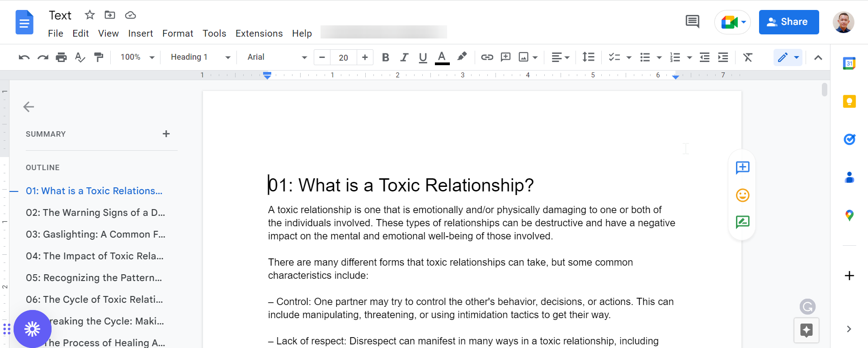Click the font size field
The width and height of the screenshot is (868, 348).
[344, 57]
